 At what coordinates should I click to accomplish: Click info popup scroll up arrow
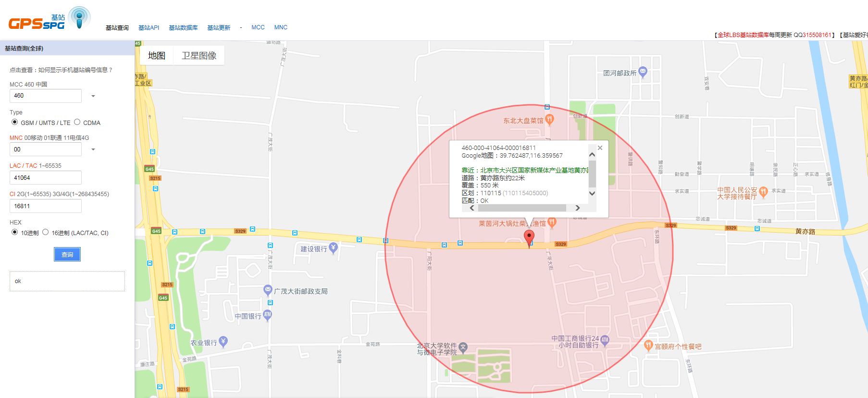click(592, 155)
